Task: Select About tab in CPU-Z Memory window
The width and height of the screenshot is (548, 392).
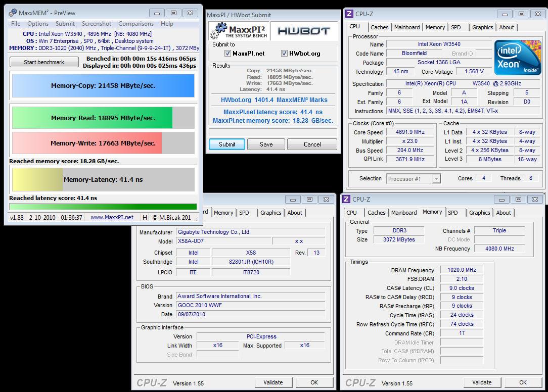Action: [504, 213]
